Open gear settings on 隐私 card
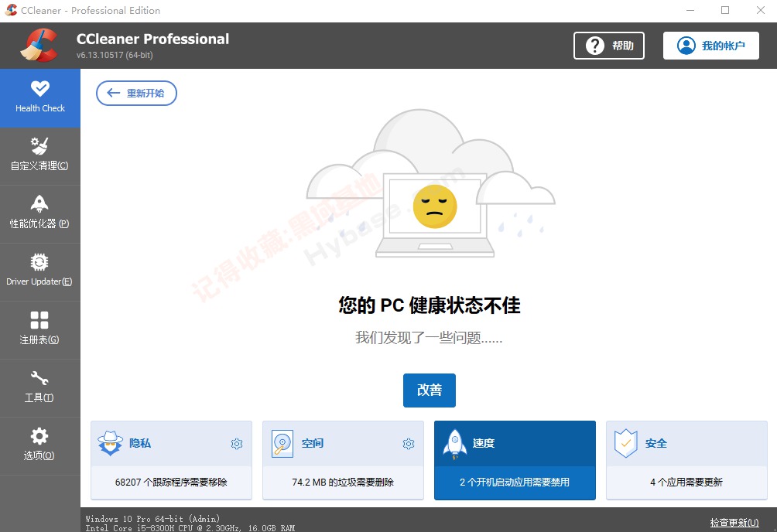Viewport: 777px width, 532px height. click(x=237, y=444)
